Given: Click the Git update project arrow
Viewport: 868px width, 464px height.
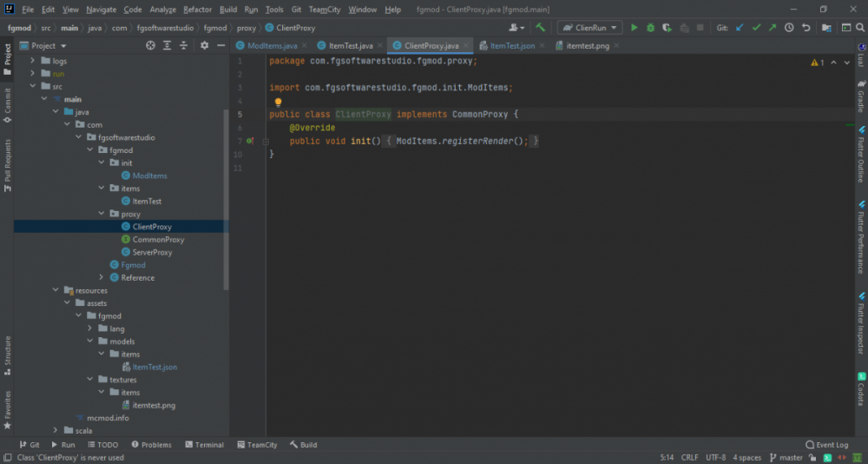Looking at the screenshot, I should (740, 28).
